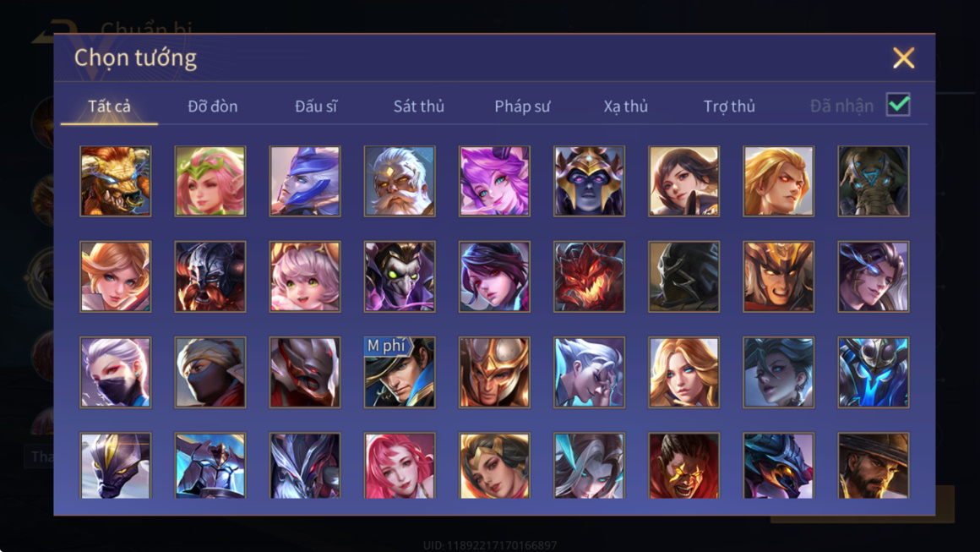The image size is (980, 552).
Task: Open the Sát thủ tab
Action: 419,107
